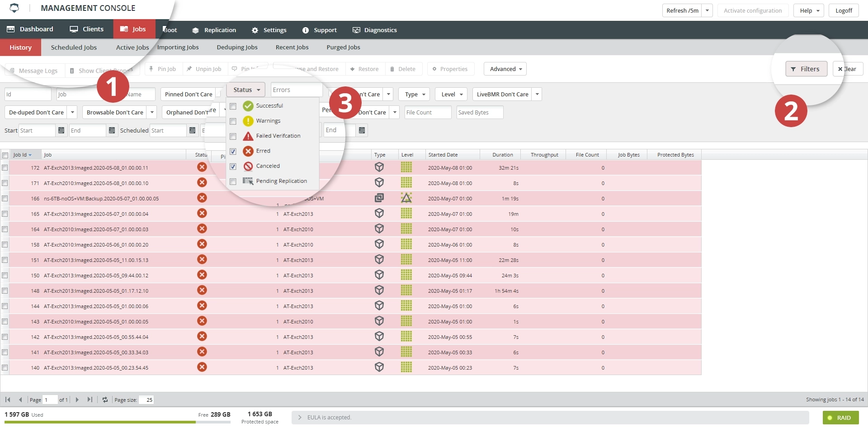Go to the last page
Image resolution: width=868 pixels, height=428 pixels.
[90, 399]
